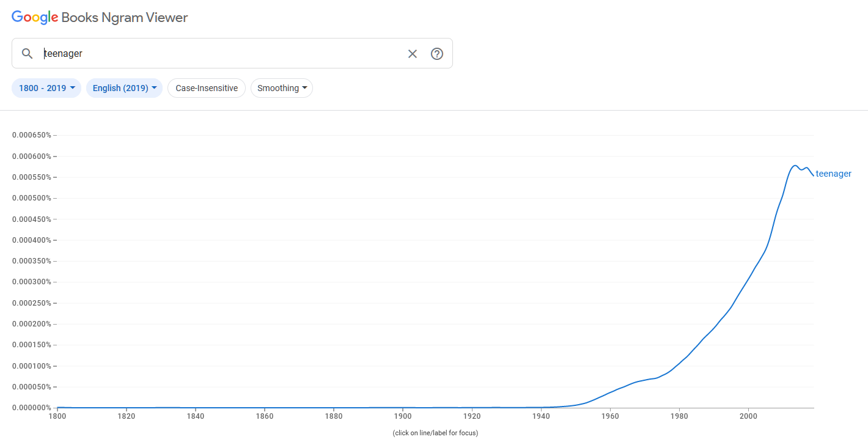Expand the English (2019) corpus dropdown
Viewport: 868px width, 442px height.
pos(124,88)
